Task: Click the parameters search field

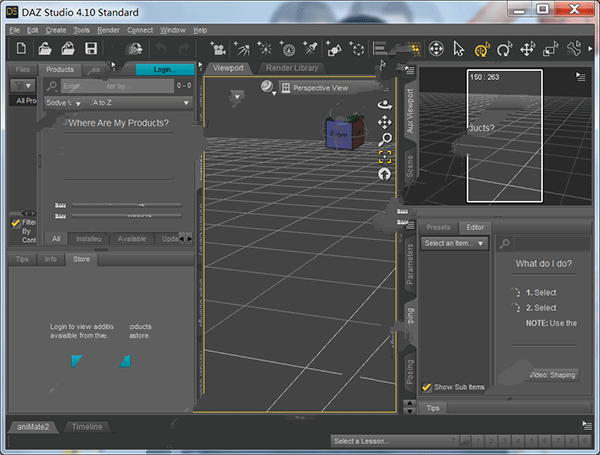Action: coord(551,243)
